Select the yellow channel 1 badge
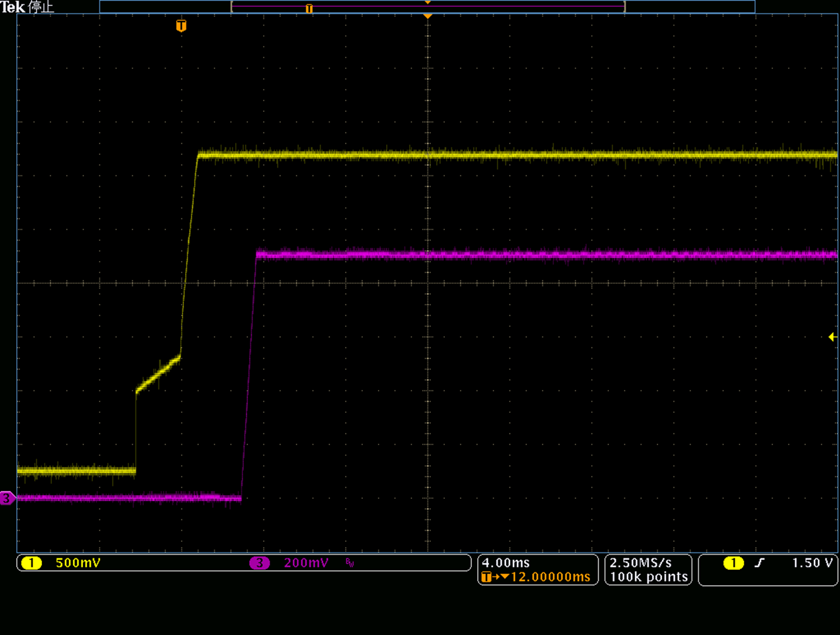Screen dimensions: 840x635 point(32,563)
